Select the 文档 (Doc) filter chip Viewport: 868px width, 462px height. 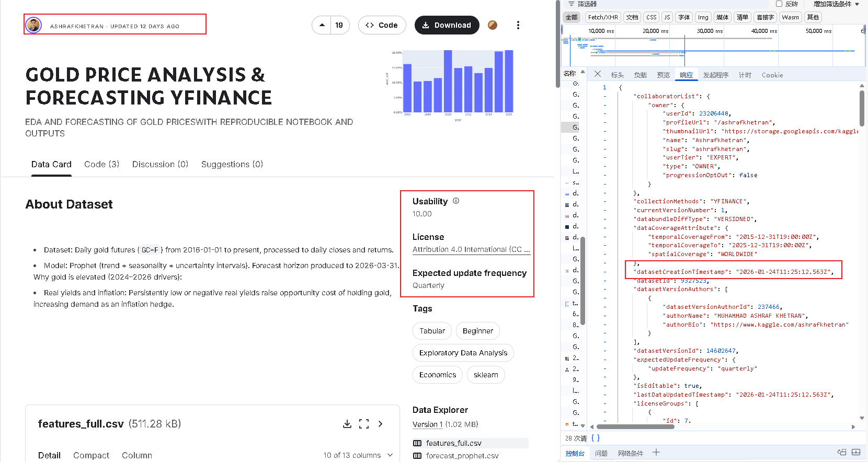tap(632, 17)
